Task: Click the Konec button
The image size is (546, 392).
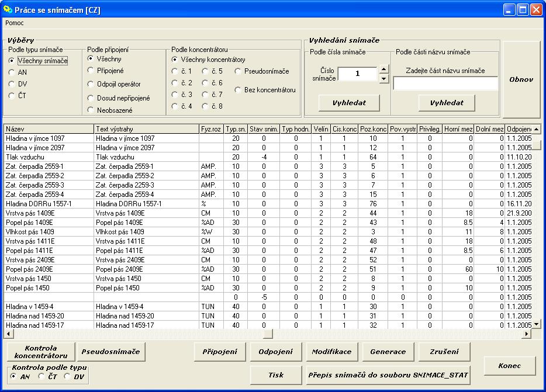Action: tap(509, 366)
